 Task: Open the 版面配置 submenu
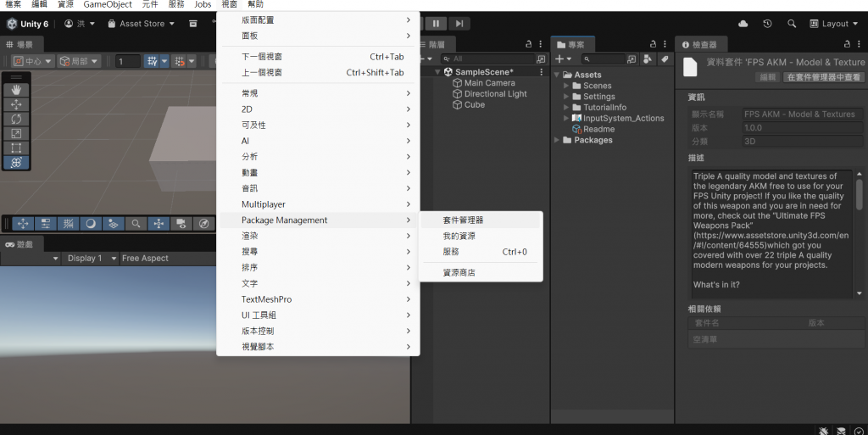click(318, 20)
